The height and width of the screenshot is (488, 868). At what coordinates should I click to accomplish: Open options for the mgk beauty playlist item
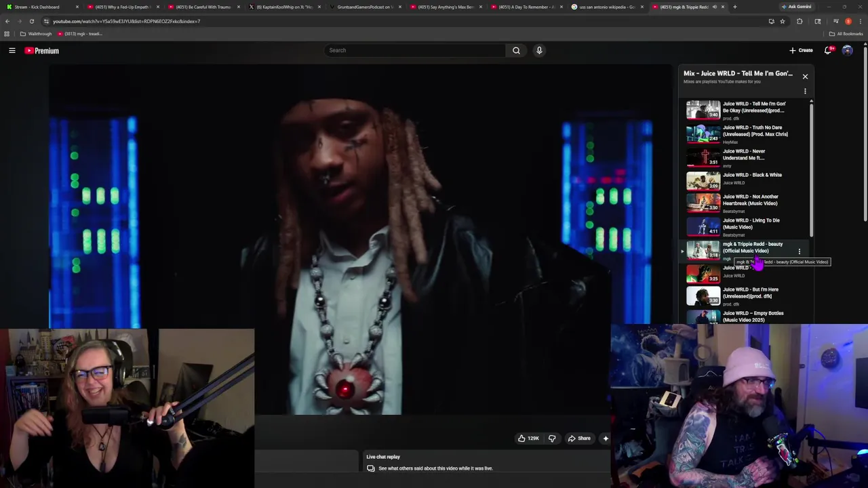pyautogui.click(x=799, y=251)
